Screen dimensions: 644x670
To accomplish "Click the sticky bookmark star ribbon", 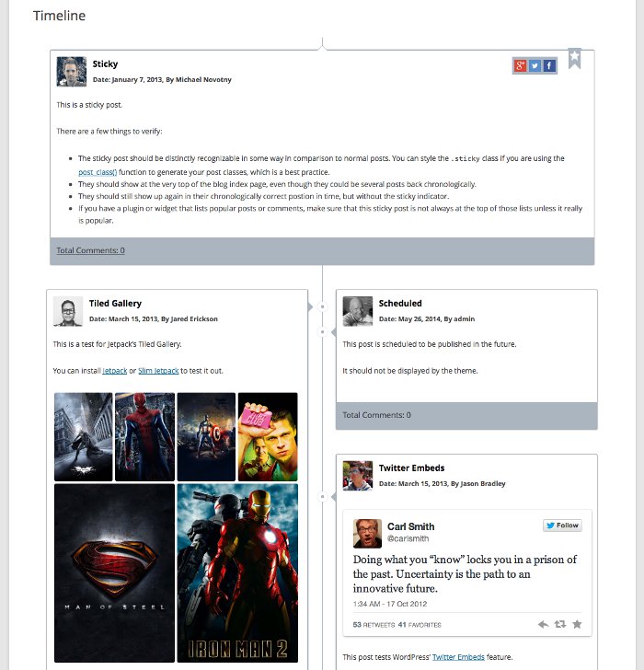I will click(x=574, y=58).
